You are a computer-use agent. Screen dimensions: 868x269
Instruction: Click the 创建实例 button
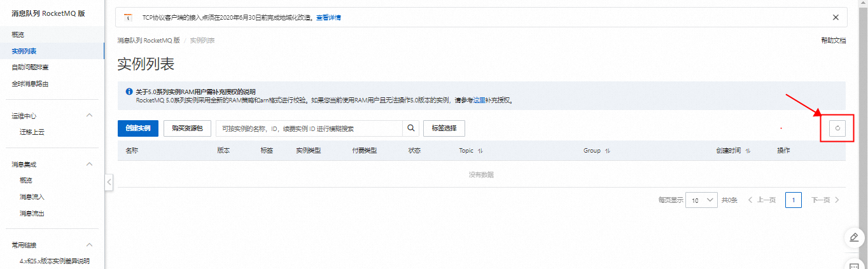pos(138,128)
